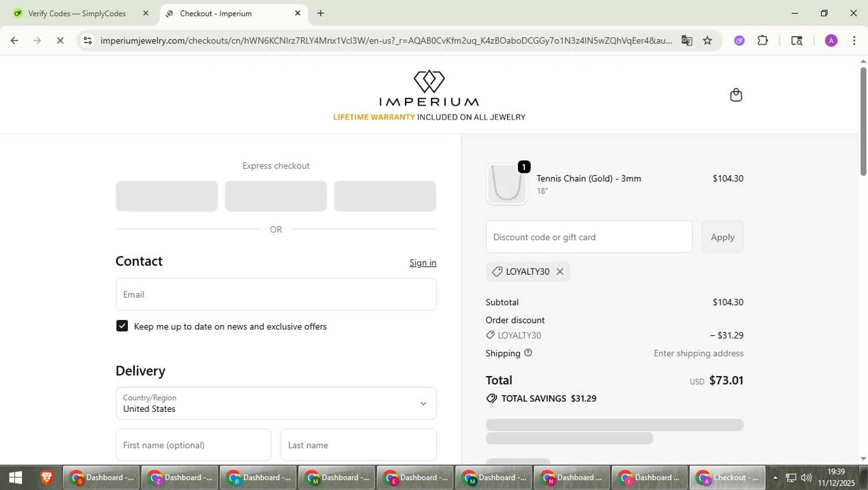This screenshot has width=868, height=490.
Task: Focus the Discount code or gift card field
Action: pyautogui.click(x=589, y=237)
